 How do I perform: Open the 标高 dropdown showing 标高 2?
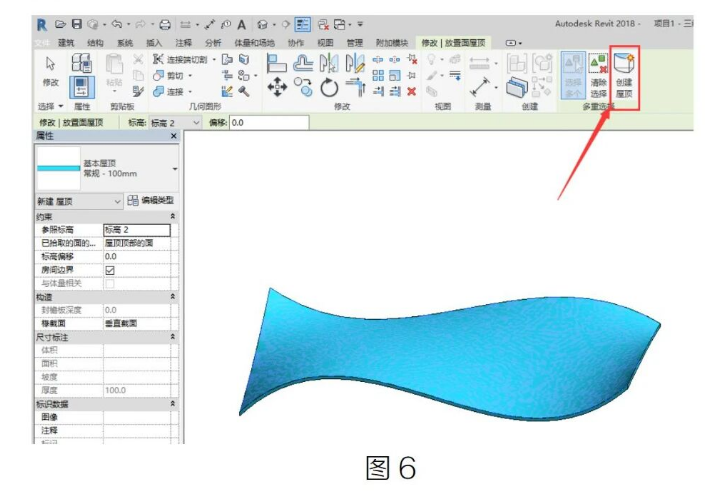click(176, 123)
